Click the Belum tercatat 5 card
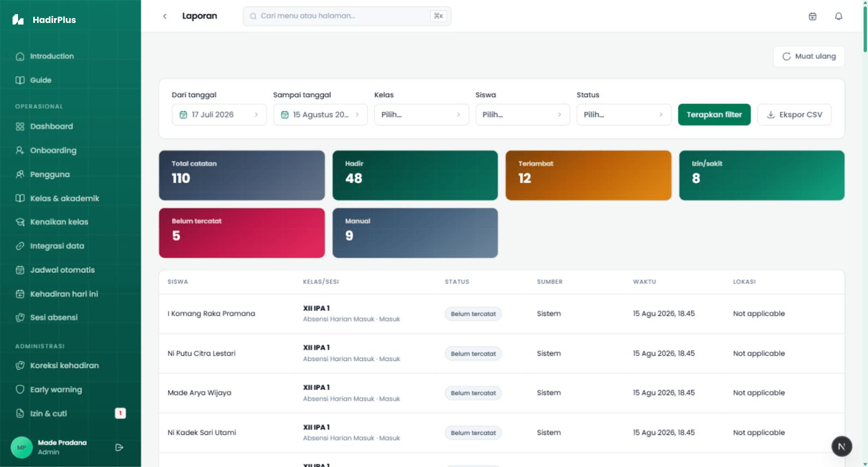Image resolution: width=868 pixels, height=467 pixels. 242,233
